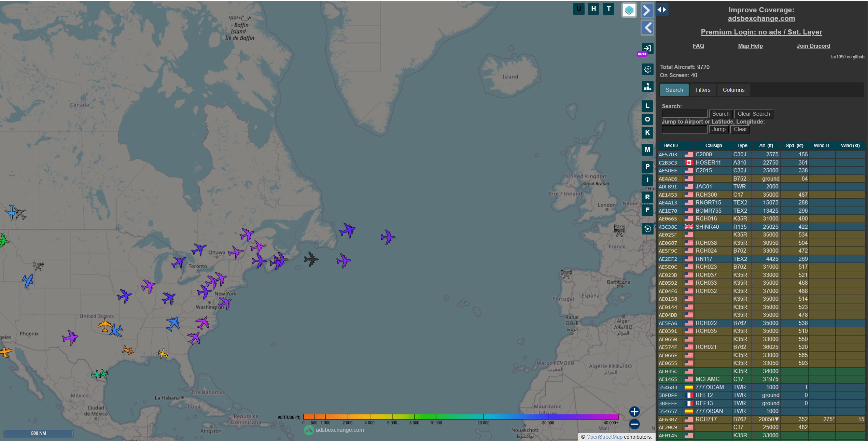Select the RCH300 C17 row
This screenshot has width=868, height=441.
coord(761,195)
